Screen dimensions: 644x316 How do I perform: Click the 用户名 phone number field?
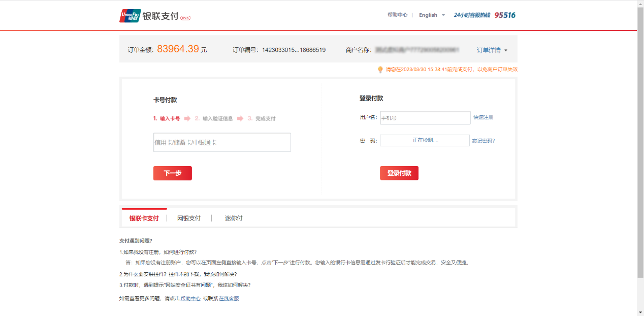coord(425,118)
